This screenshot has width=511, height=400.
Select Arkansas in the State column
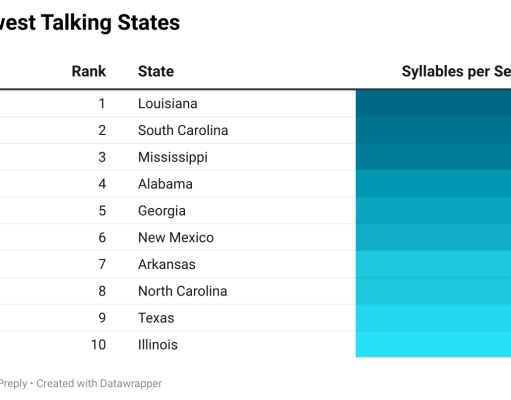167,264
